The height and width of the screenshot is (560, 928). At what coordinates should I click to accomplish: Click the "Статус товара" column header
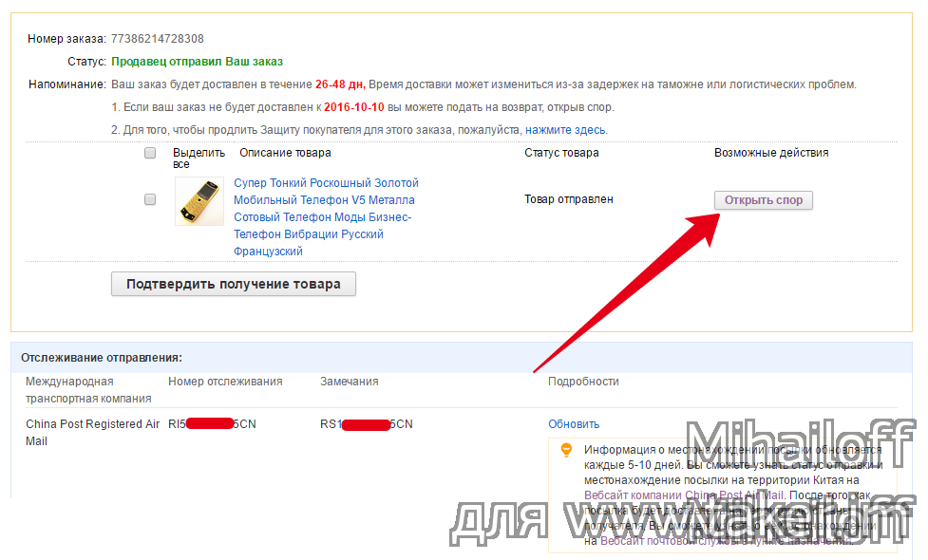tap(561, 153)
